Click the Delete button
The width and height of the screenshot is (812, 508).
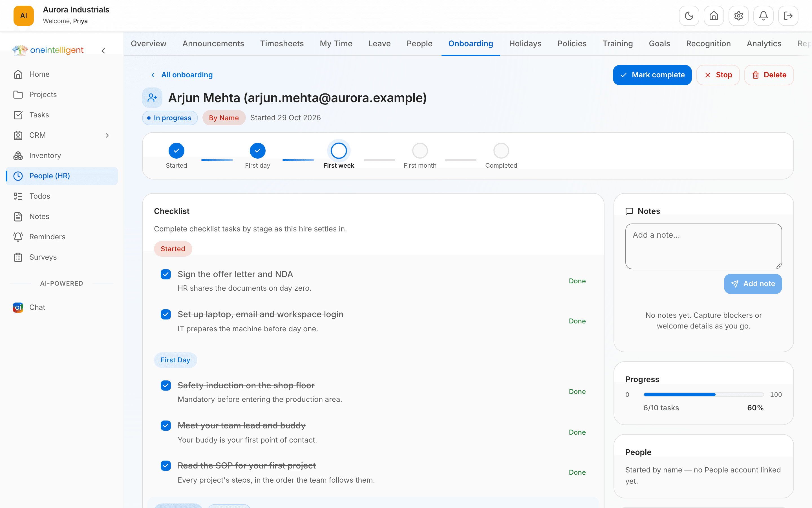coord(769,75)
